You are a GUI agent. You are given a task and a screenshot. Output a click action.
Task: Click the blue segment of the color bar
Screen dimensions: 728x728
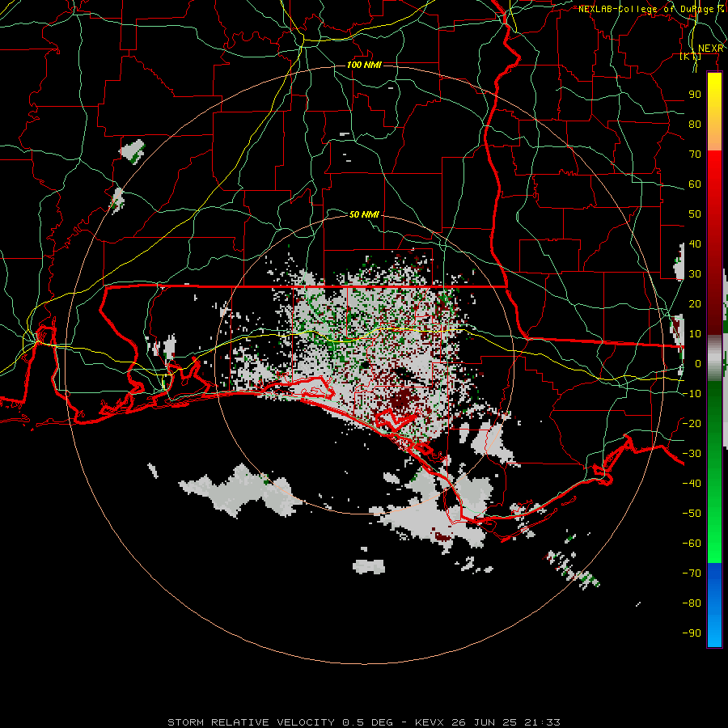coord(714,604)
